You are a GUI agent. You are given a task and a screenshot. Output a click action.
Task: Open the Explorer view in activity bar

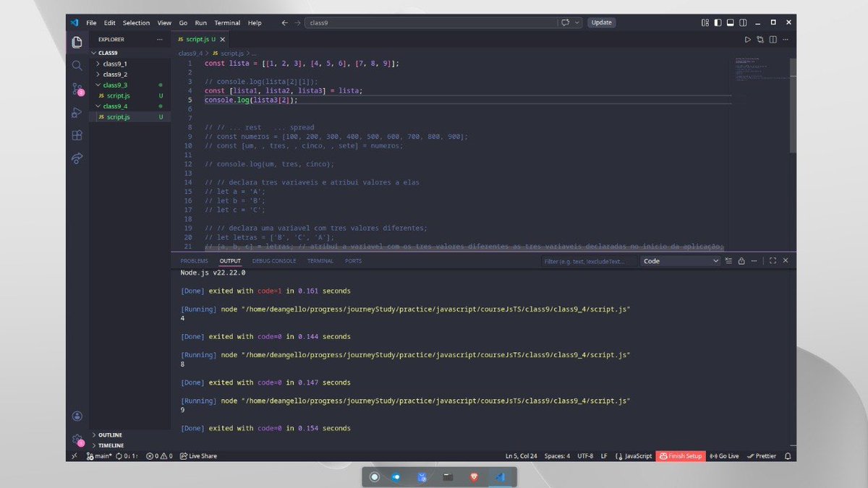[77, 43]
